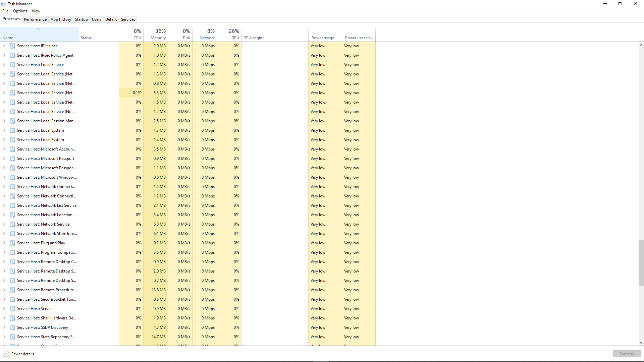
Task: Click the gear icon for Service Host: Local Service (No ...
Action: tap(12, 112)
